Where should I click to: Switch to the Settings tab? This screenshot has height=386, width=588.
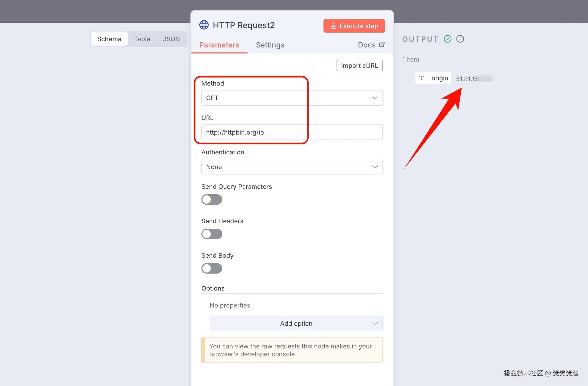coord(270,45)
